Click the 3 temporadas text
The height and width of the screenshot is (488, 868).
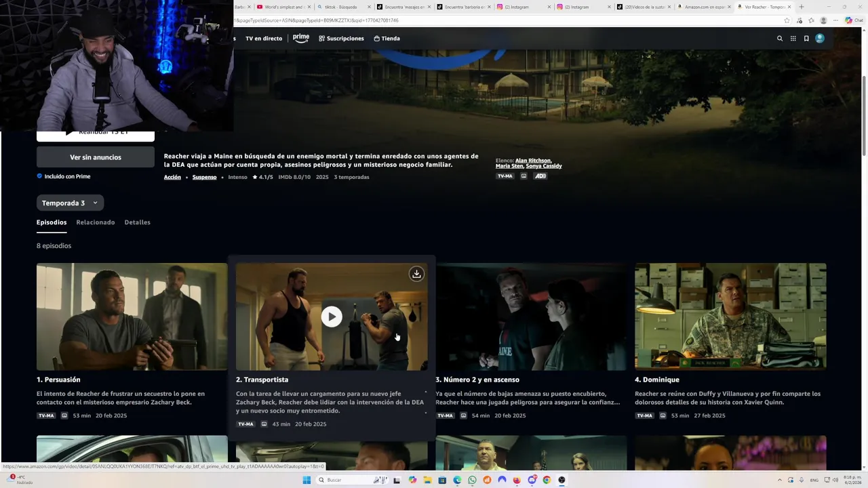coord(351,177)
